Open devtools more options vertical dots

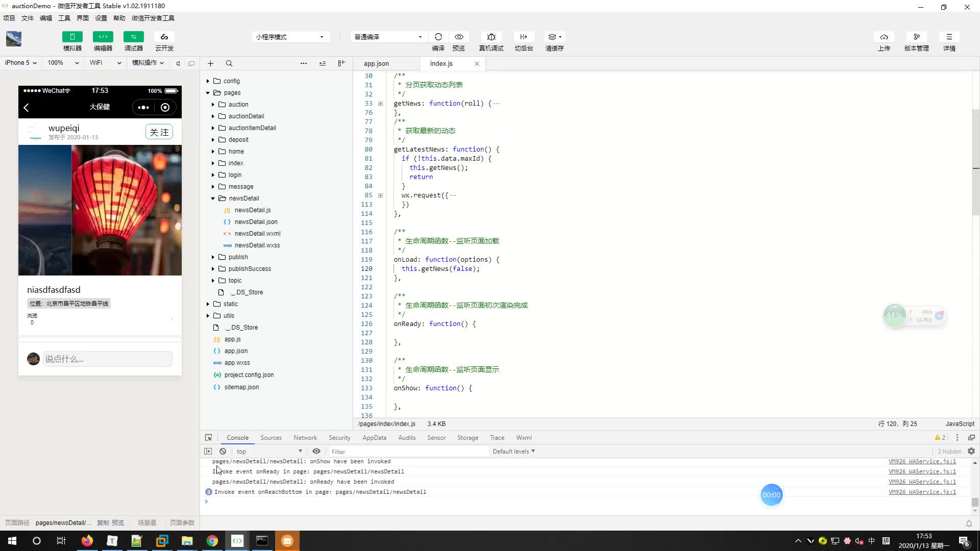tap(957, 438)
